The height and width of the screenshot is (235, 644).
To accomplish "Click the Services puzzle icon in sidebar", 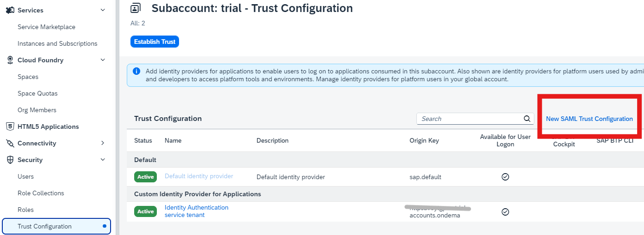I will 10,10.
